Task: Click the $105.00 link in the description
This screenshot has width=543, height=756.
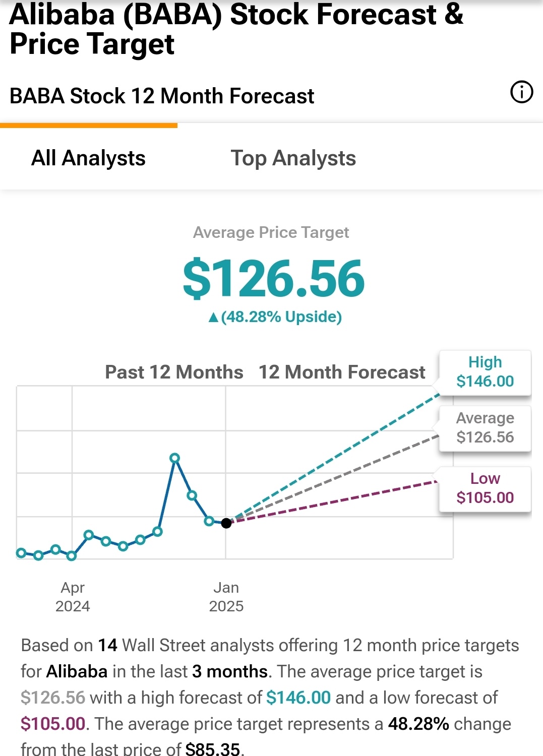Action: tap(53, 724)
